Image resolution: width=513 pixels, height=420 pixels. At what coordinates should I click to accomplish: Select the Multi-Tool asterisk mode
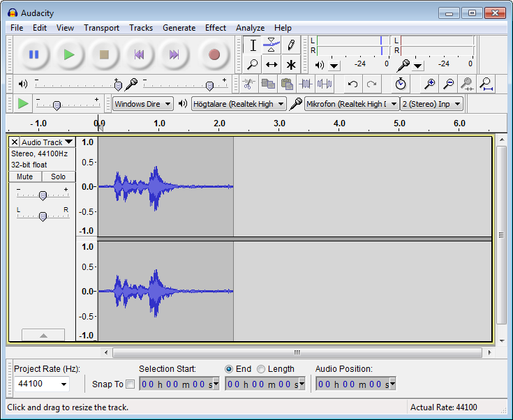pos(290,64)
